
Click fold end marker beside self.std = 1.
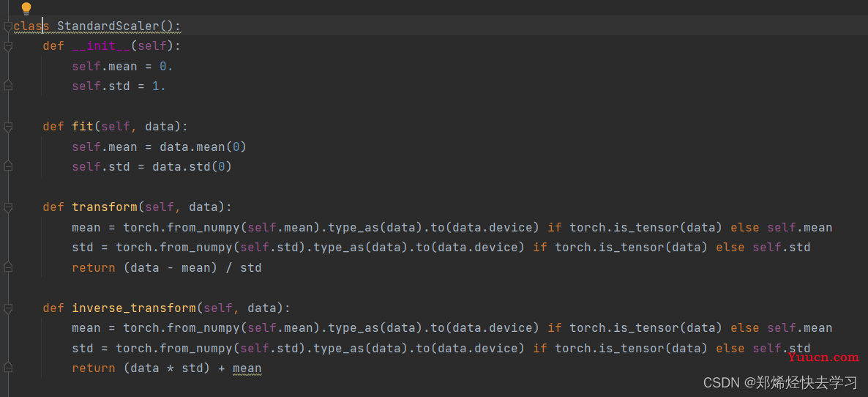click(8, 86)
